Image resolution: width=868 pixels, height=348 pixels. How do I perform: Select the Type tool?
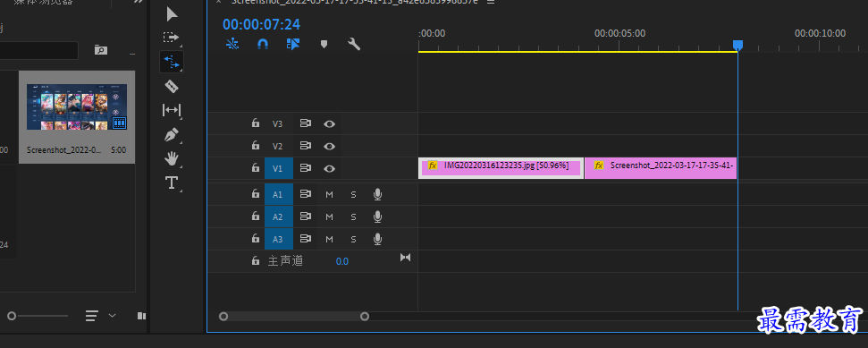click(x=172, y=182)
